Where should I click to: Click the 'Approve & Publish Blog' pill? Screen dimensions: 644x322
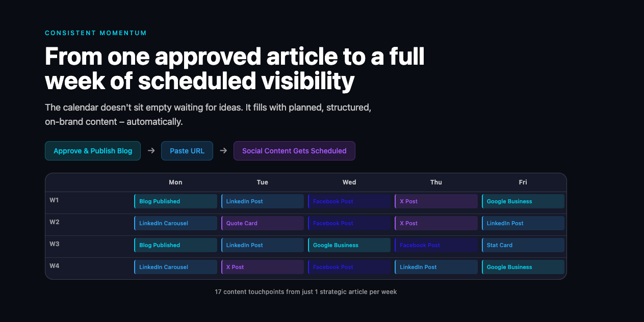[x=92, y=151]
